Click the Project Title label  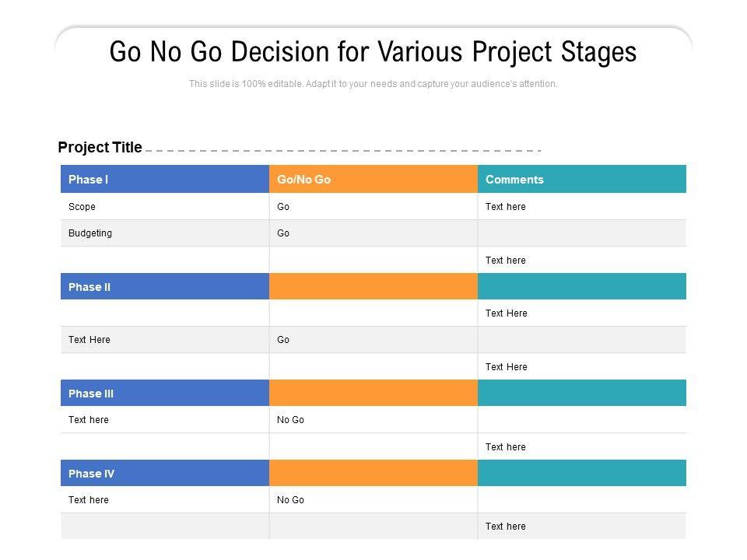(100, 147)
